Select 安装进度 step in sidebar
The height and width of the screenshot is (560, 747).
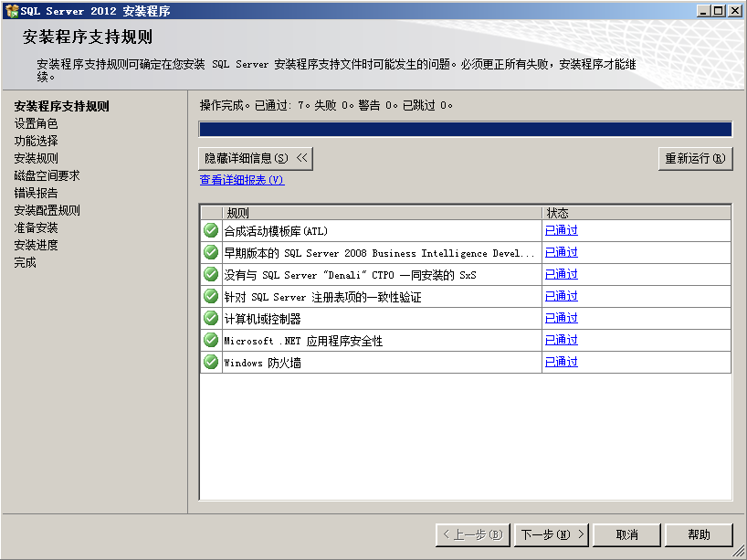click(x=36, y=245)
